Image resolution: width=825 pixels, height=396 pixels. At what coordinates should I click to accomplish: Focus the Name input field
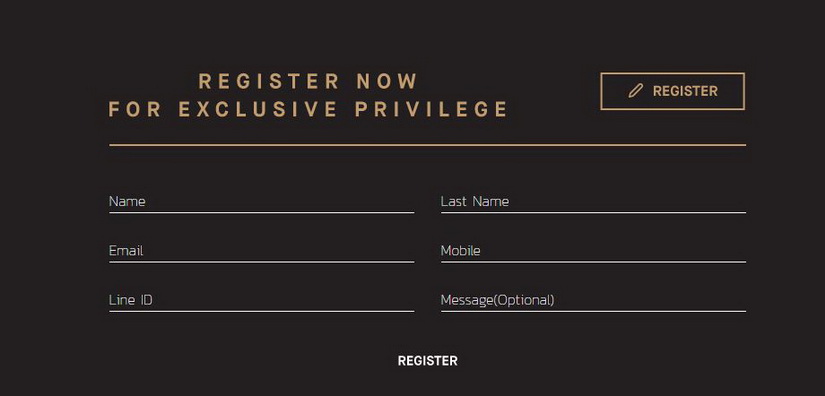pyautogui.click(x=261, y=202)
